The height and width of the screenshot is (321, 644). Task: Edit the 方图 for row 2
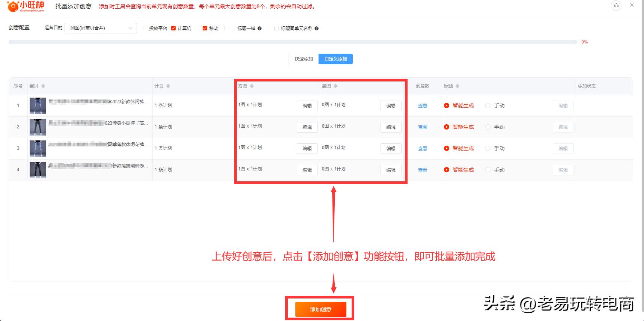307,127
